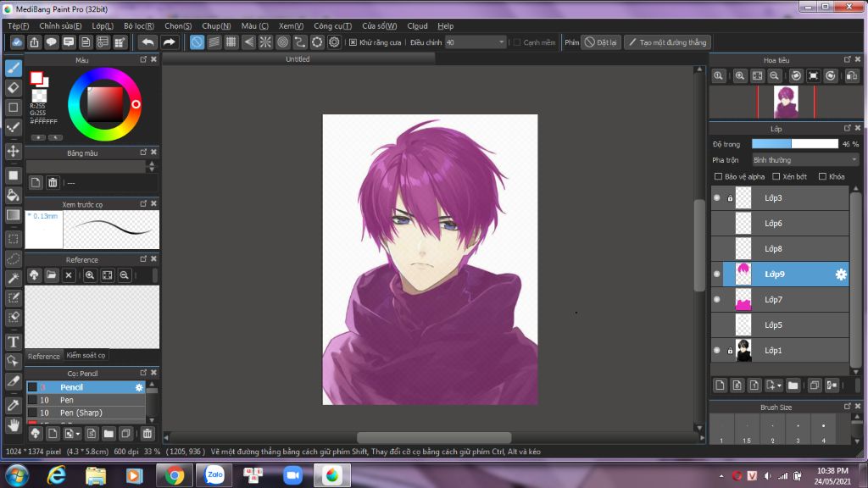Open Lớp9 layer settings gear
Image resolution: width=868 pixels, height=488 pixels.
[x=841, y=274]
